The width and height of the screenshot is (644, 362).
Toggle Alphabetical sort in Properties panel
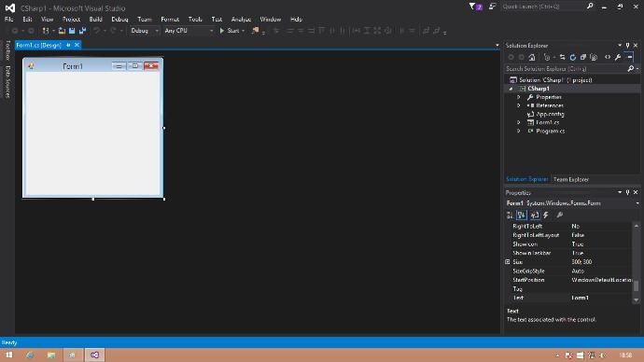pos(521,216)
